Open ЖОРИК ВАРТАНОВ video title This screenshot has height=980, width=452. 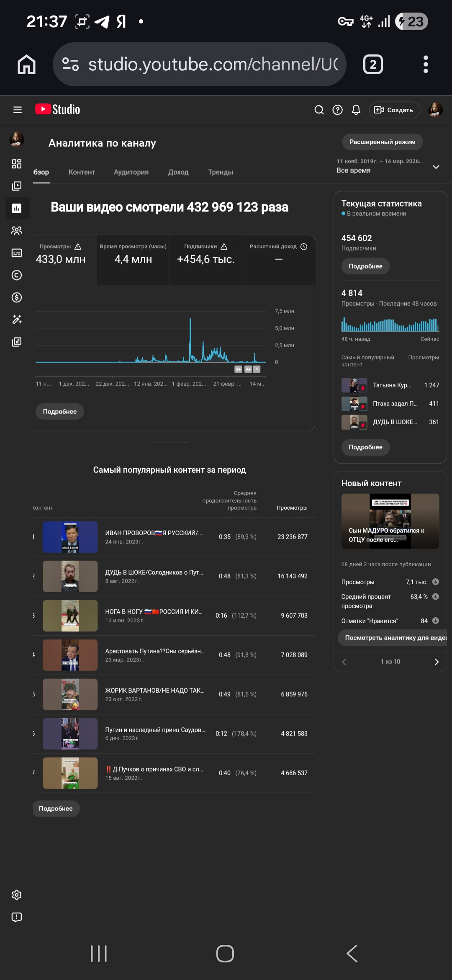tap(155, 691)
